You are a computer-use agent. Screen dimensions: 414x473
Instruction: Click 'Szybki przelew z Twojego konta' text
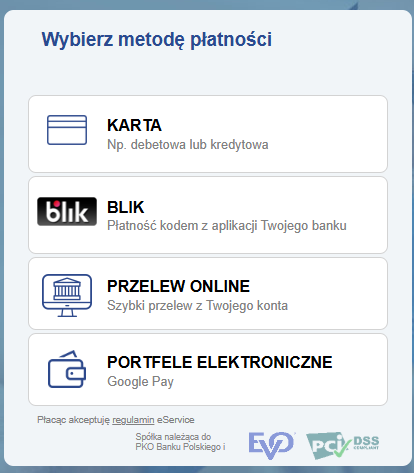[x=197, y=306]
